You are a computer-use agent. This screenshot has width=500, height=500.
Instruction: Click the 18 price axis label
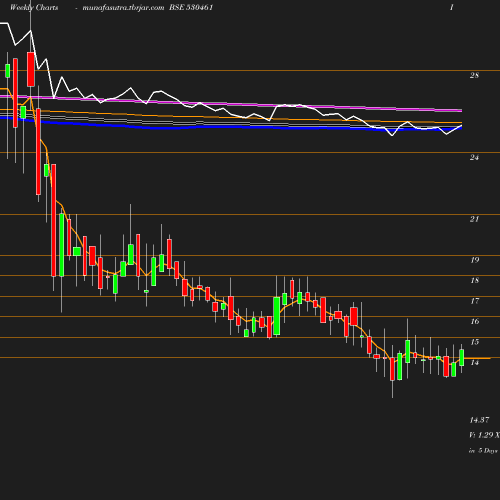click(475, 280)
